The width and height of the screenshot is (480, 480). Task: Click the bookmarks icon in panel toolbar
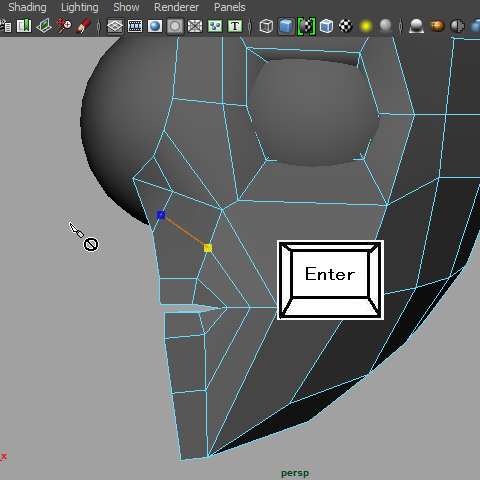(x=24, y=26)
